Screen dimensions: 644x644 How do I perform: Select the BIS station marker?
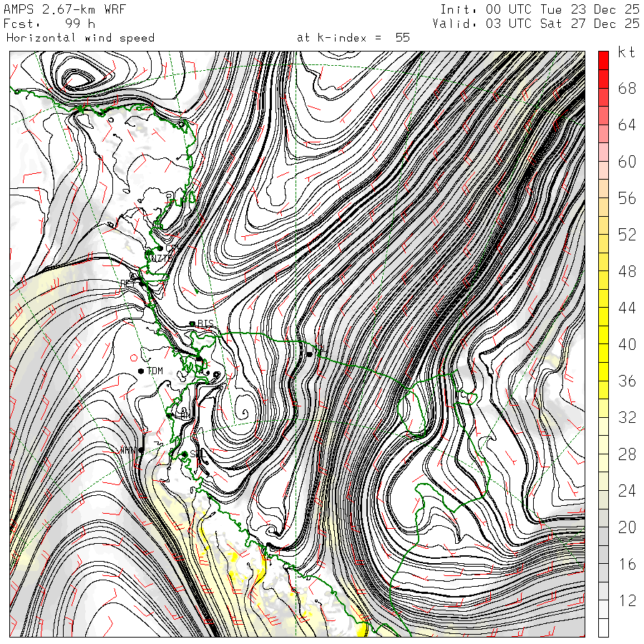pos(192,323)
